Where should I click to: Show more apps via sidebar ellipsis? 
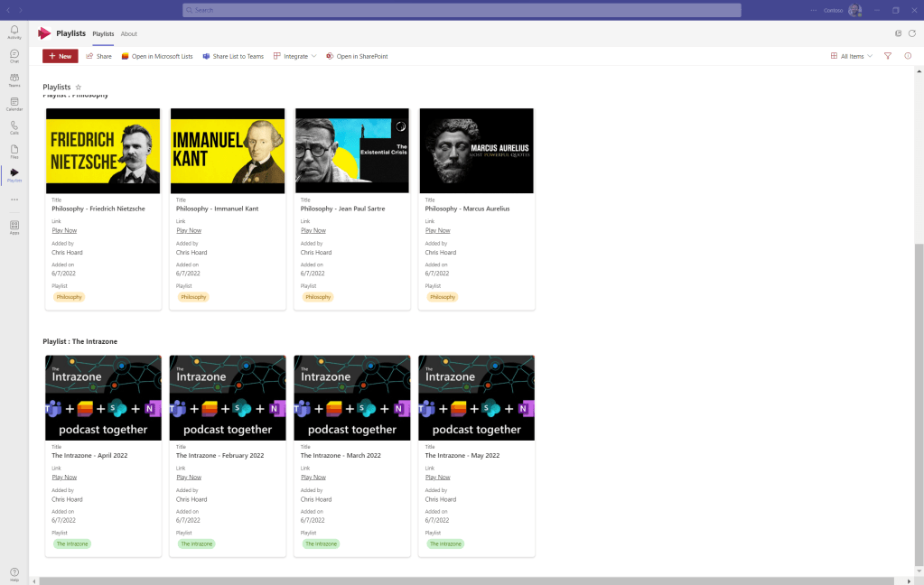coord(14,200)
